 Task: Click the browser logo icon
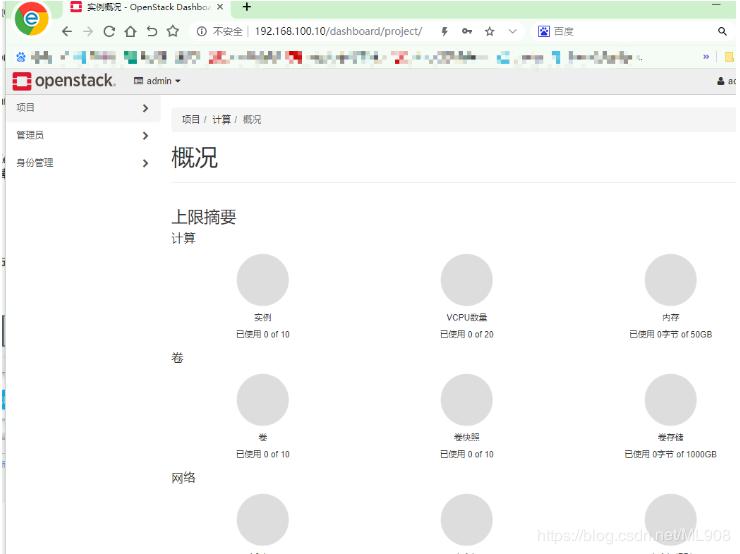[31, 19]
